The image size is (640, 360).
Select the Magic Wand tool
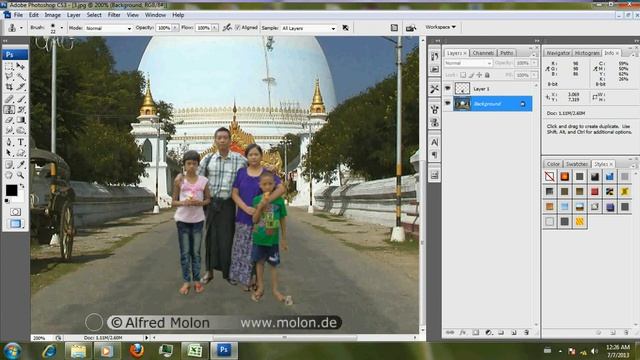[20, 76]
